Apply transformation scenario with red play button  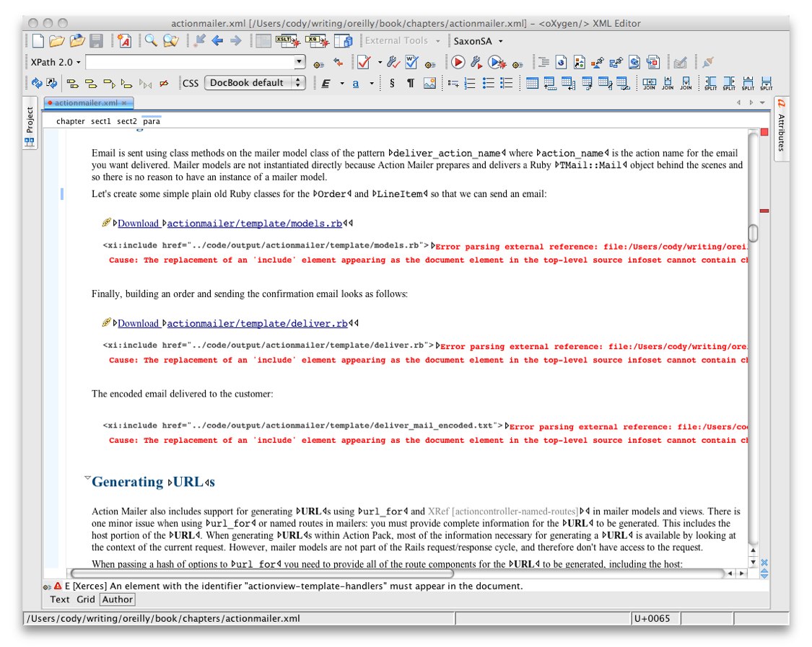458,63
